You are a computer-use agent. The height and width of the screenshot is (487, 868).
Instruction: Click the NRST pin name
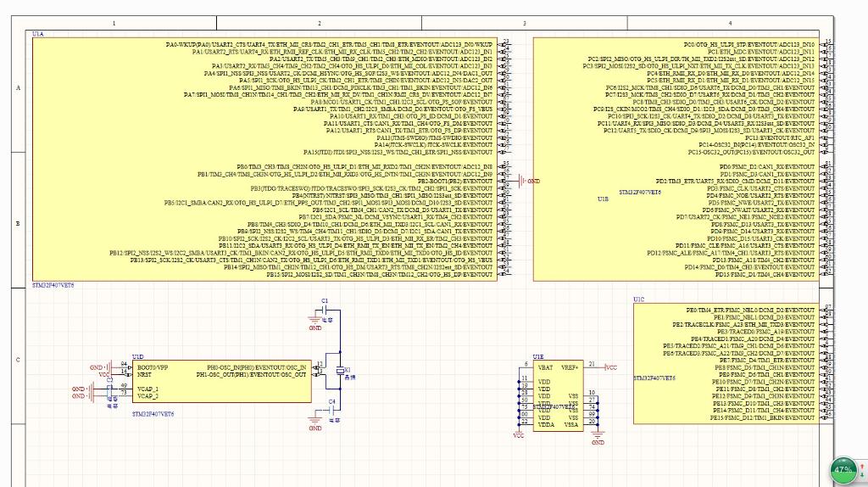[x=144, y=374]
